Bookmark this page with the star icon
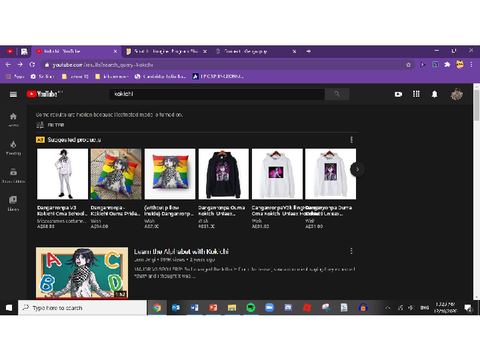Image resolution: width=480 pixels, height=360 pixels. tap(408, 65)
